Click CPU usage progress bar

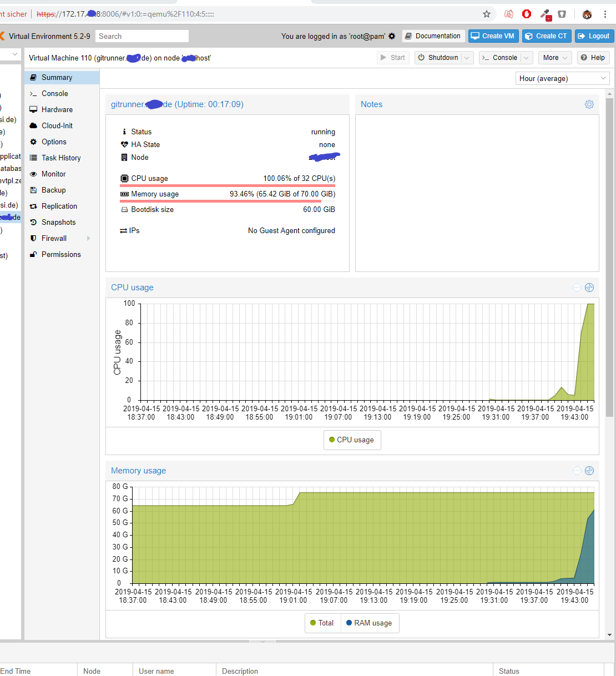coord(228,185)
